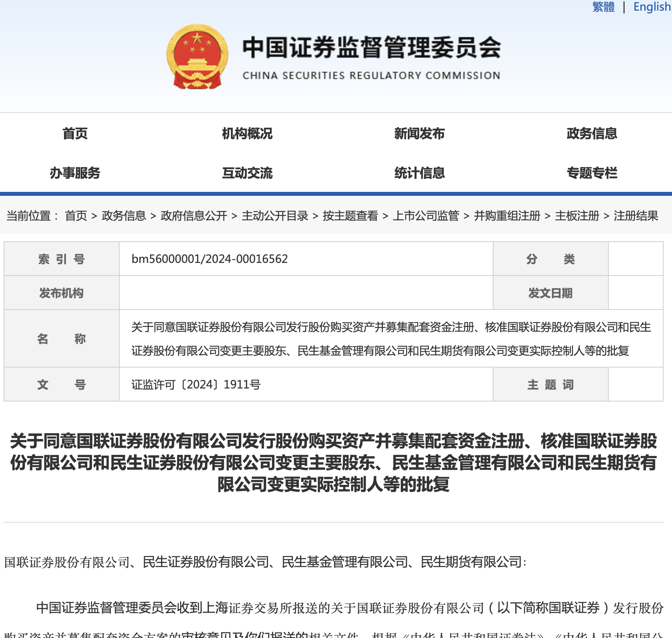Viewport: 672px width, 638px height.
Task: Switch to Traditional Chinese 繁體 version
Action: [603, 7]
